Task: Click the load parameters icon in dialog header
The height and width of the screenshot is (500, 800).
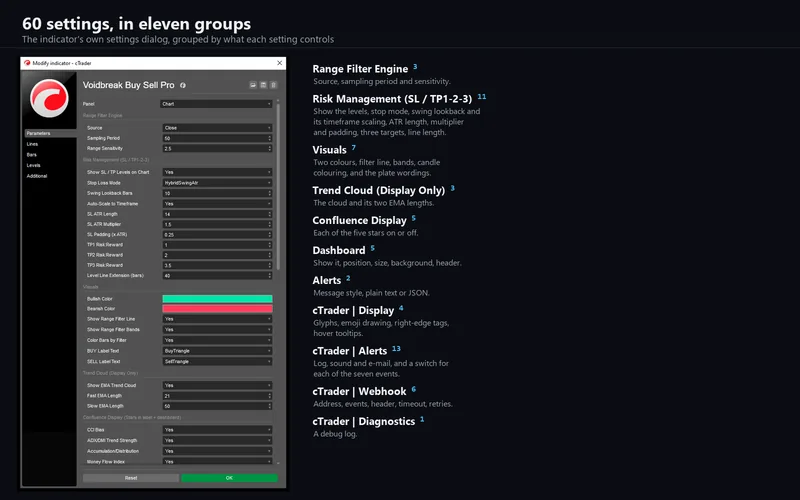Action: pyautogui.click(x=253, y=85)
